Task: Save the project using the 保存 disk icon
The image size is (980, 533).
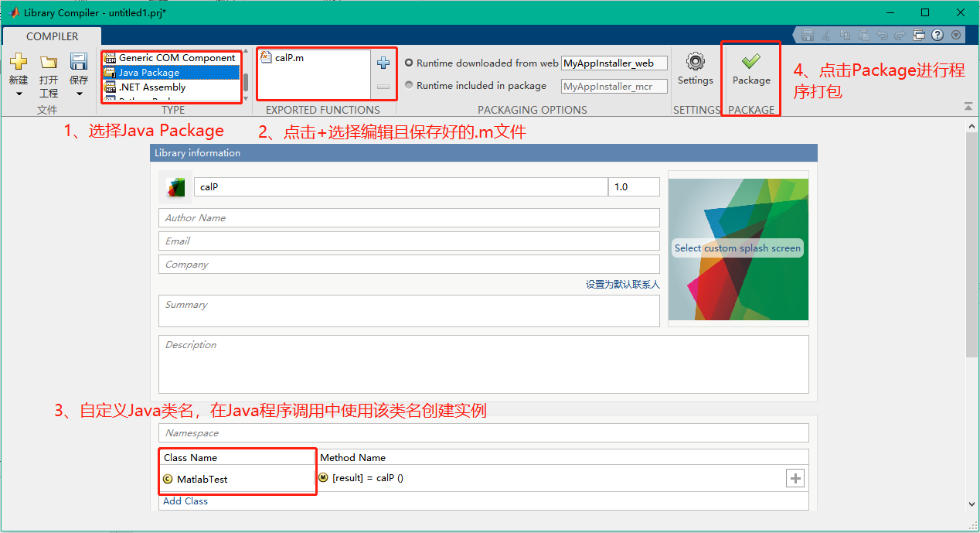Action: 77,62
